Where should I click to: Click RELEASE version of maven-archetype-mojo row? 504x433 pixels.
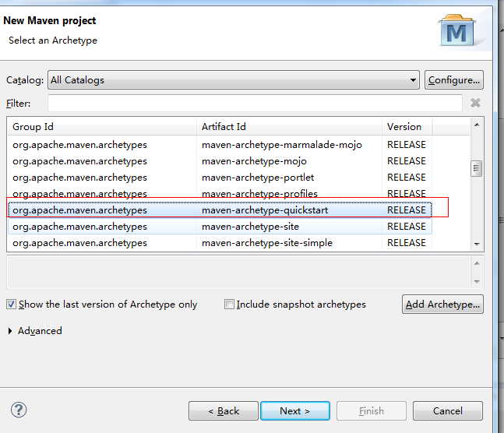click(407, 161)
